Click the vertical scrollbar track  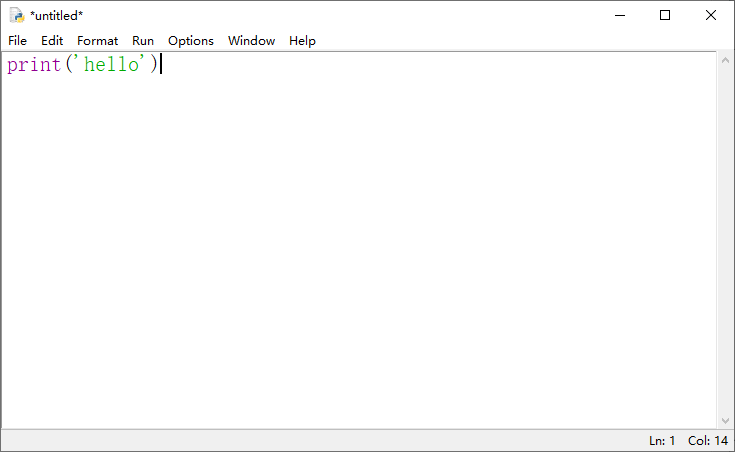pos(725,240)
